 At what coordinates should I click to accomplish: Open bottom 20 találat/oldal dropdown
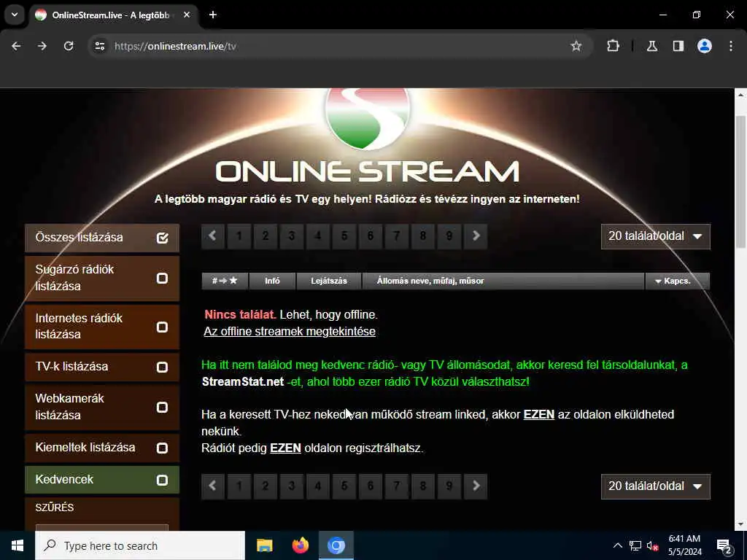[656, 486]
